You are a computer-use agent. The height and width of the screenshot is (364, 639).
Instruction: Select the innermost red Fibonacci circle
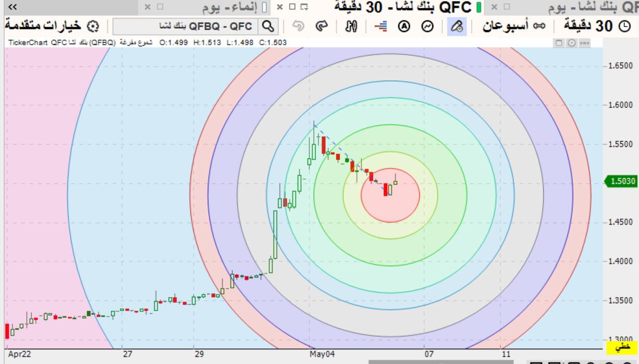click(390, 195)
